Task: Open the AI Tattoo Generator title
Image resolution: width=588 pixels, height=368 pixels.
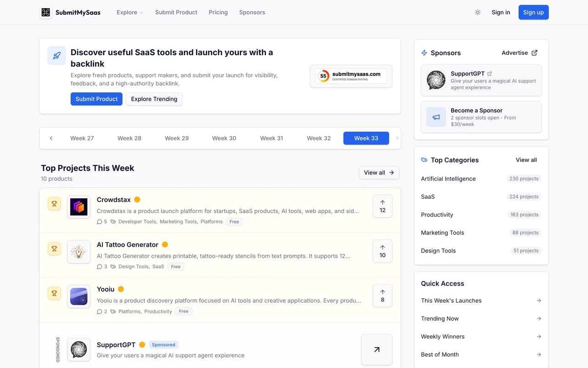Action: click(x=128, y=245)
